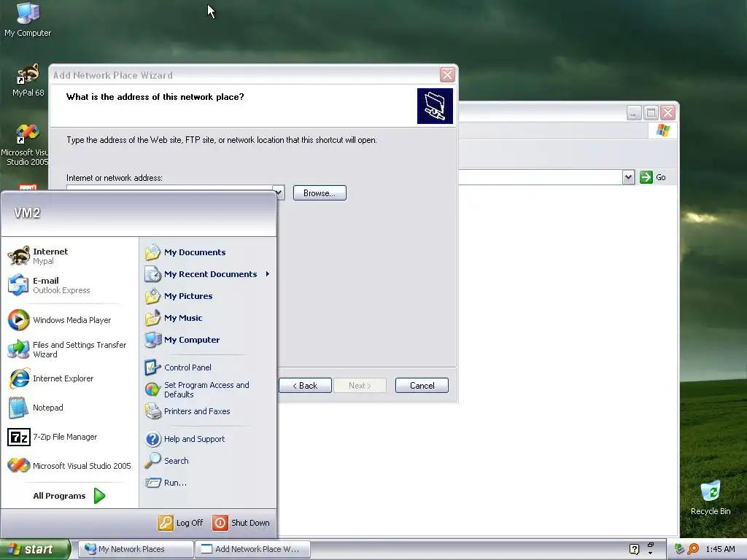Launch 7-Zip File Manager

(x=69, y=437)
